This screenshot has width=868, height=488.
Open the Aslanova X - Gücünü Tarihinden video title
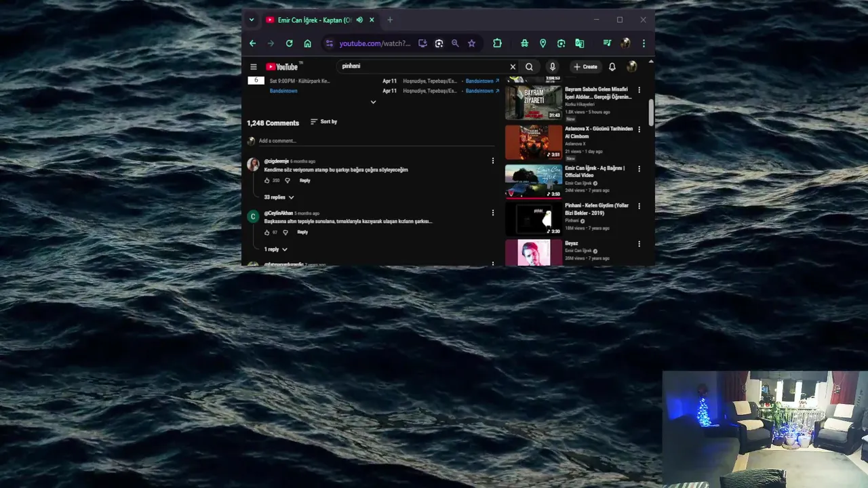pyautogui.click(x=599, y=132)
